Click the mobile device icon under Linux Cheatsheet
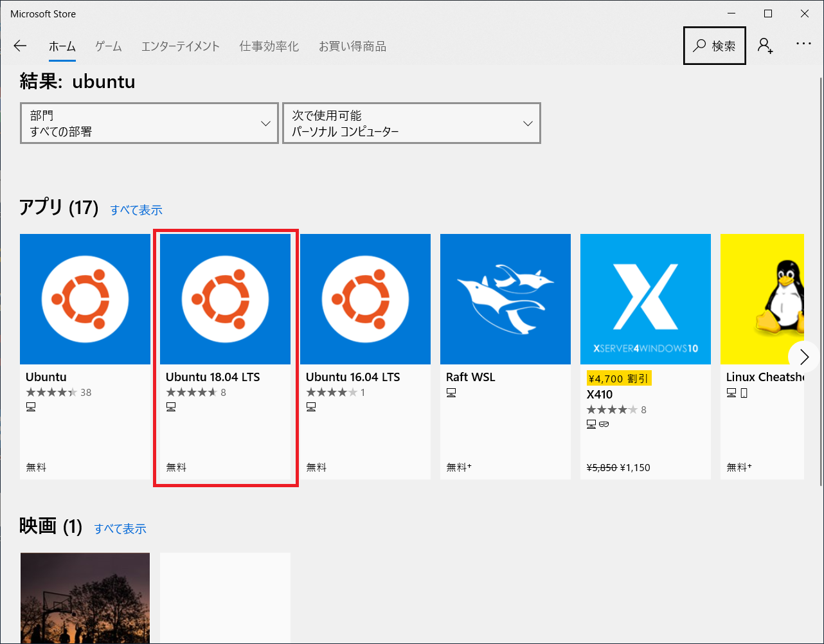This screenshot has width=824, height=644. pyautogui.click(x=744, y=393)
